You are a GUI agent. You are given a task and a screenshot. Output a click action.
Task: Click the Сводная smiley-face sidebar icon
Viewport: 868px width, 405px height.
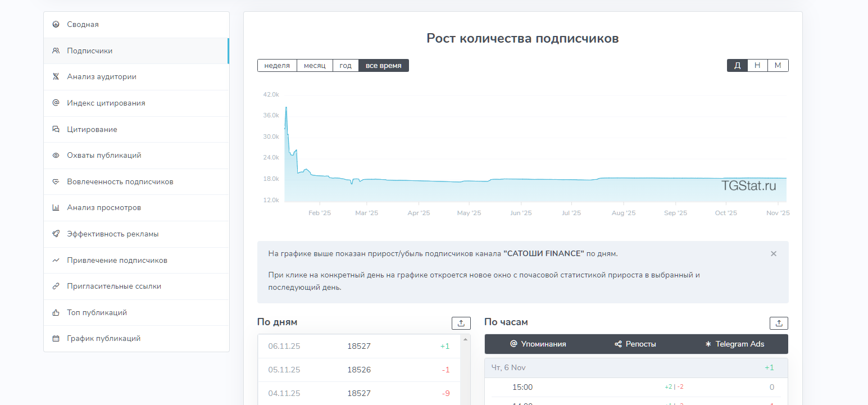(56, 24)
